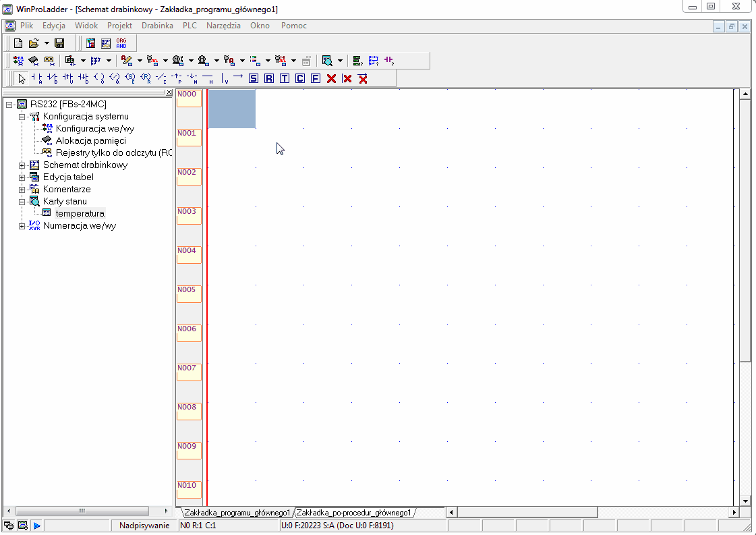Select Konfiguracja we/wy tree item
The image size is (756, 535).
click(x=95, y=128)
